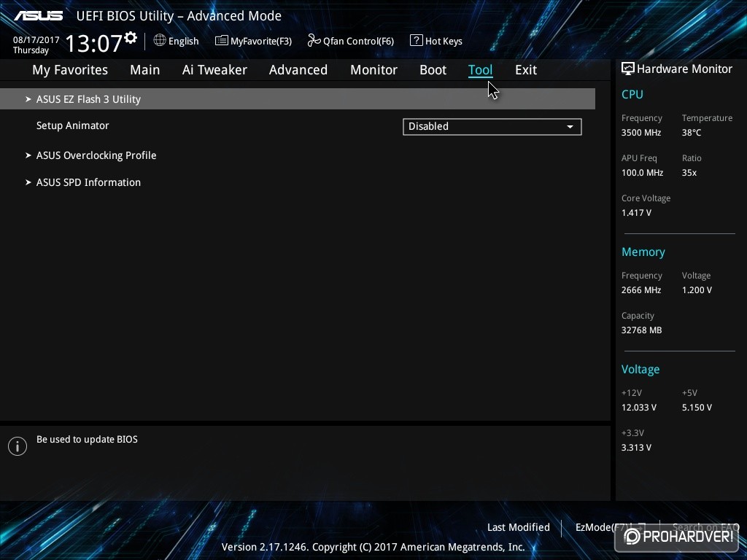Click the Hardware Monitor title
This screenshot has width=747, height=560.
(684, 69)
